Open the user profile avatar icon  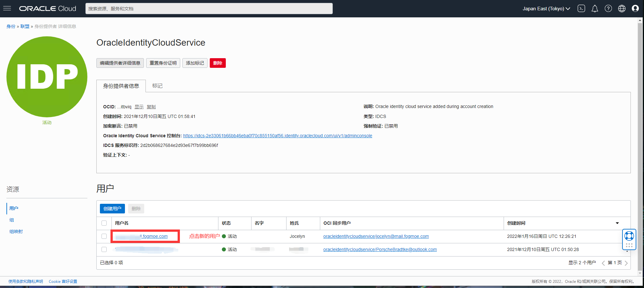pos(635,9)
